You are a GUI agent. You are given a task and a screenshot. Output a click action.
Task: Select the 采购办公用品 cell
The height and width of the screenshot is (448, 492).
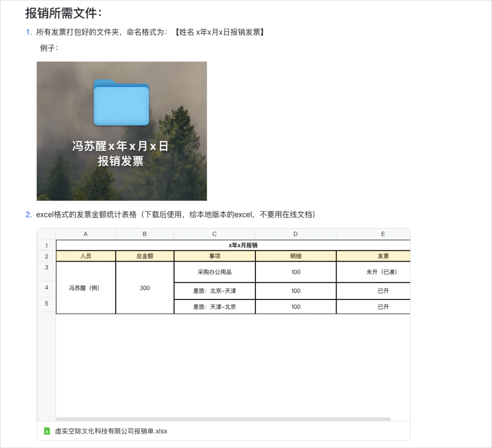214,271
